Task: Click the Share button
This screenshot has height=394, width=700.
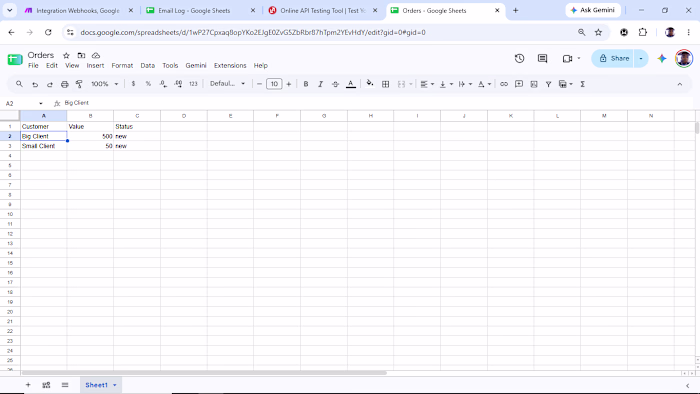Action: click(x=614, y=58)
